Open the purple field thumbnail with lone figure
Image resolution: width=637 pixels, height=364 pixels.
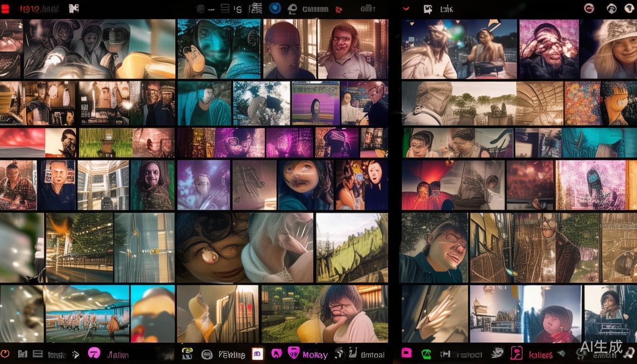tap(315, 103)
